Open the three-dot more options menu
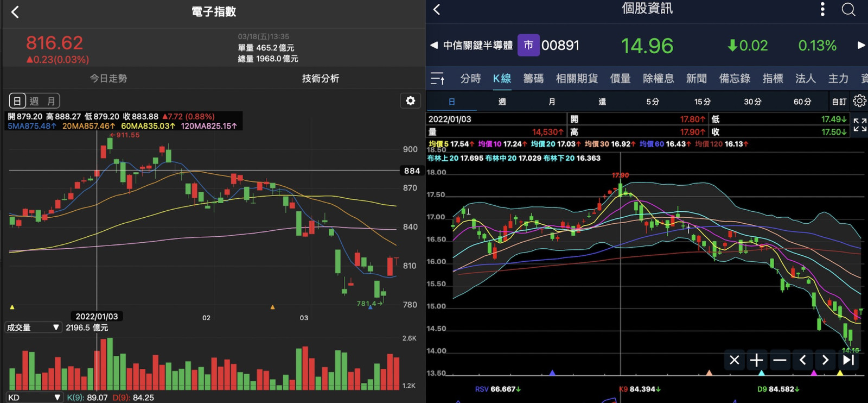Viewport: 868px width, 403px height. tap(822, 9)
